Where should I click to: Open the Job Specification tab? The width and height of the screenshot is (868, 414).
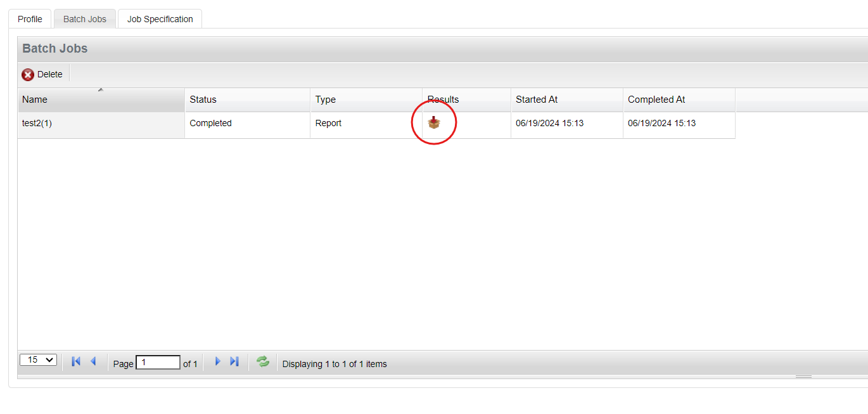(x=159, y=18)
